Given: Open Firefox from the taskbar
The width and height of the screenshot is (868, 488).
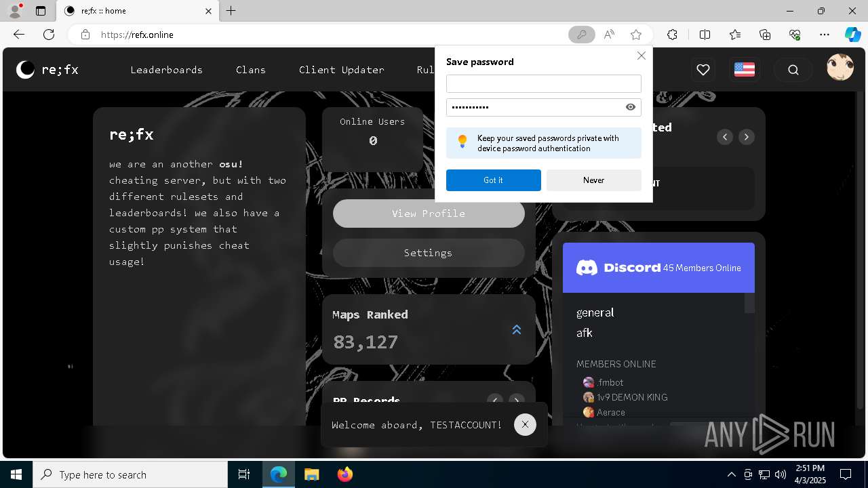Looking at the screenshot, I should tap(344, 474).
